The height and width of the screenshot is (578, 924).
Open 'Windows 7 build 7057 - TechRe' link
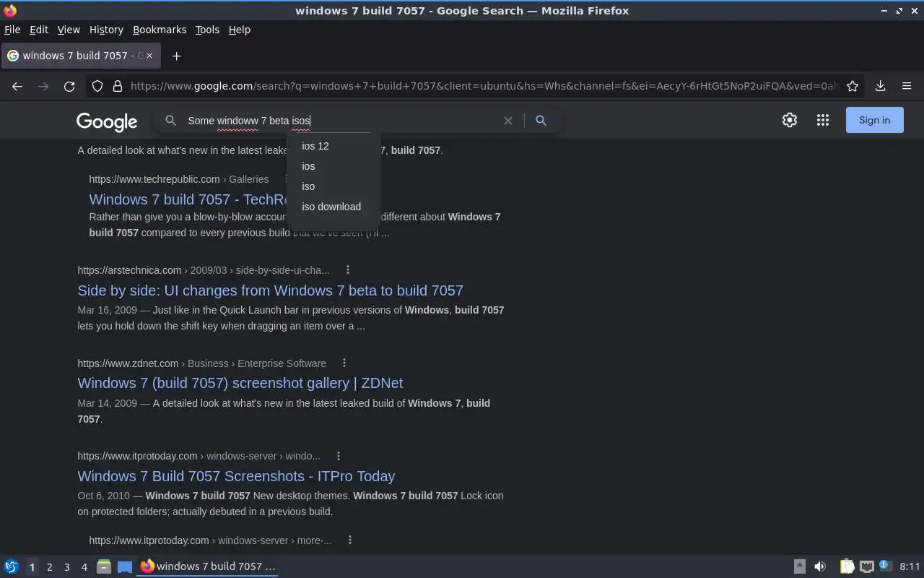(188, 199)
